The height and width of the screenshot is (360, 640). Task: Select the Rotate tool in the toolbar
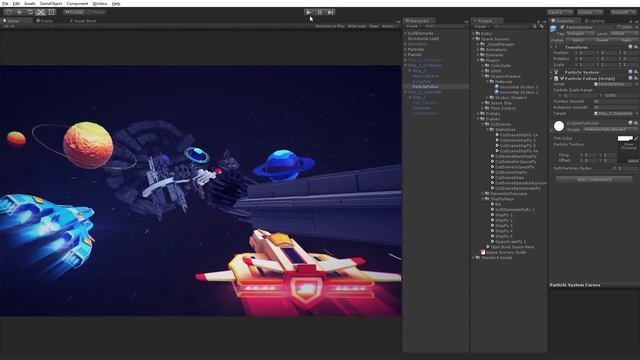30,12
